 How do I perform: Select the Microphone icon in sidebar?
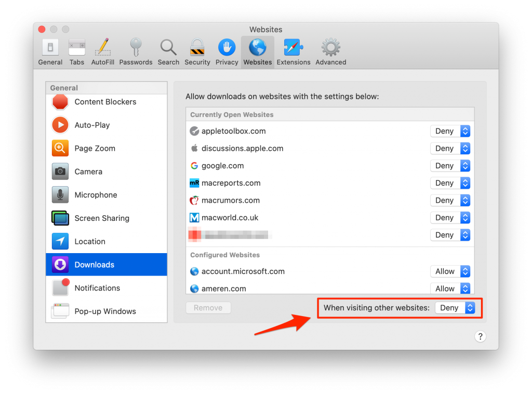click(60, 195)
